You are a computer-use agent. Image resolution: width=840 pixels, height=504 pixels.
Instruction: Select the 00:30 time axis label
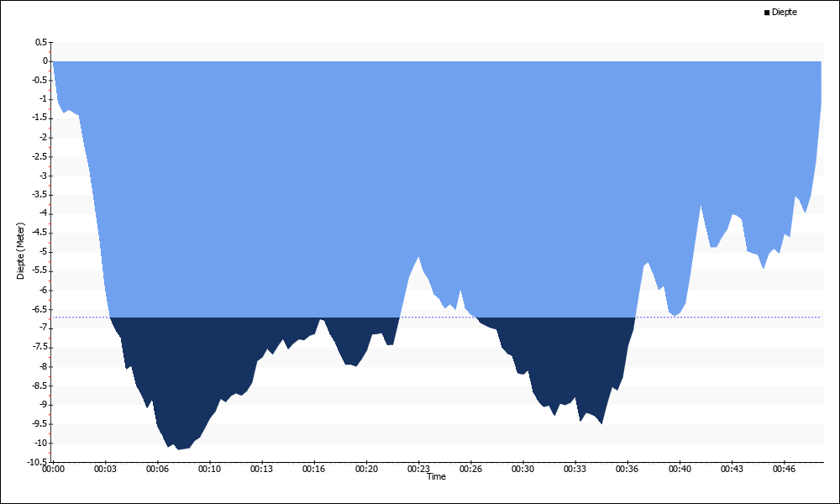click(522, 470)
